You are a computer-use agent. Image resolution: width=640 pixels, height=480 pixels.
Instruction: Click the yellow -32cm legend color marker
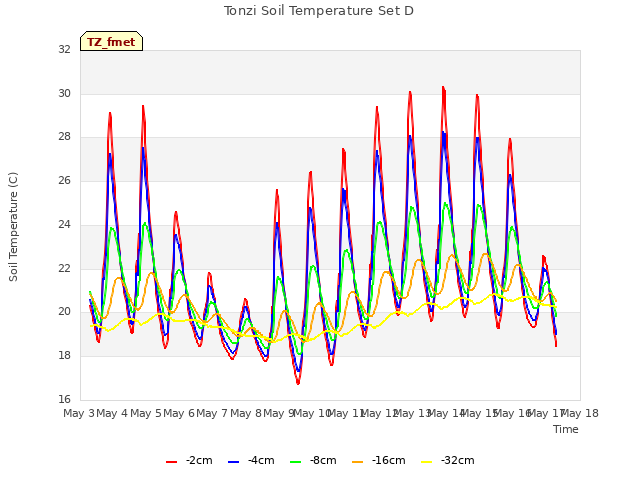[427, 462]
